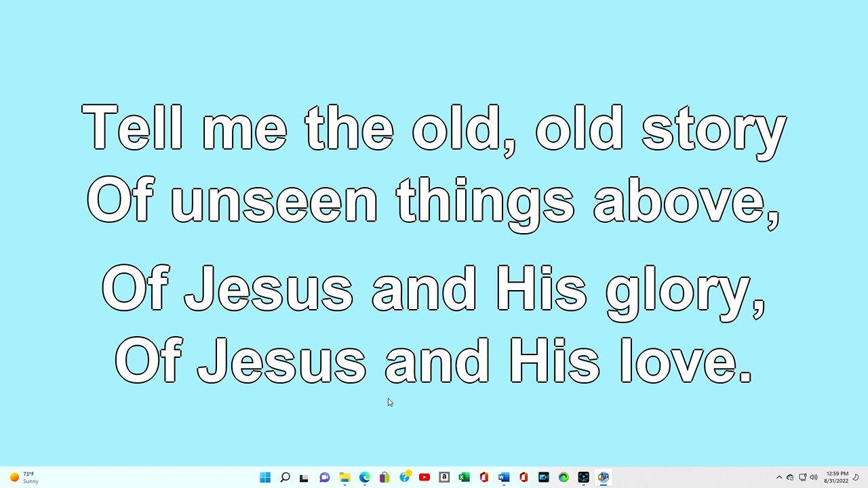Switch to the active media player app

click(603, 477)
